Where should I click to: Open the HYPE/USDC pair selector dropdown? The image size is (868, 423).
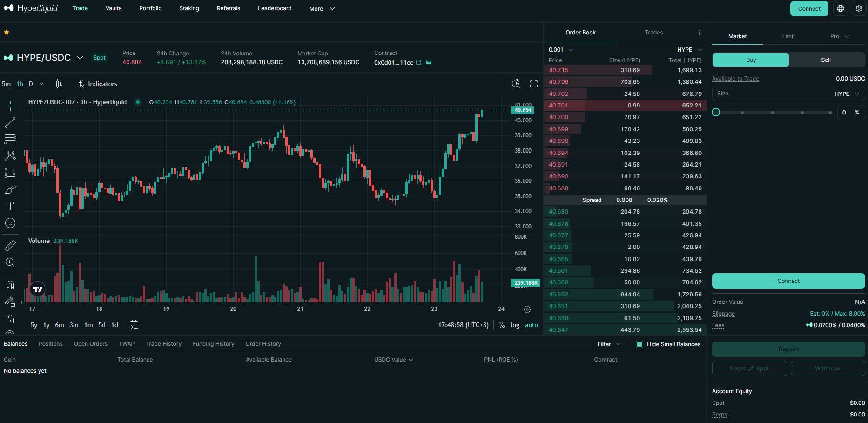coord(80,57)
